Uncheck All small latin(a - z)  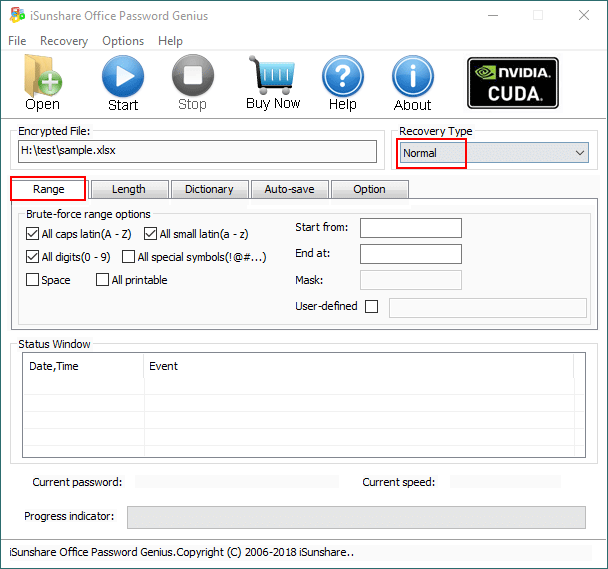150,234
